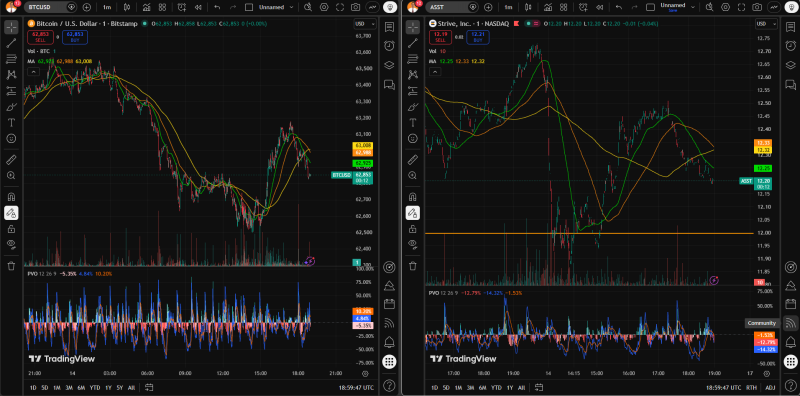Viewport: 800px width, 396px height.
Task: Toggle lock all drawings in BTCUSD window
Action: click(11, 229)
